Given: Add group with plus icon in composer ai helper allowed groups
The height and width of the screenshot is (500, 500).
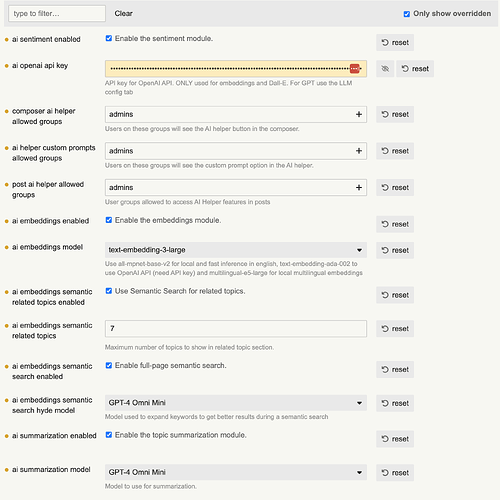Looking at the screenshot, I should (359, 114).
